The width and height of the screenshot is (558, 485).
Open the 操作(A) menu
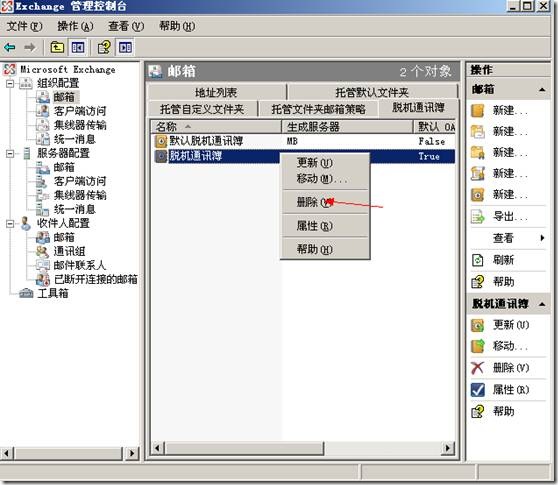(75, 26)
